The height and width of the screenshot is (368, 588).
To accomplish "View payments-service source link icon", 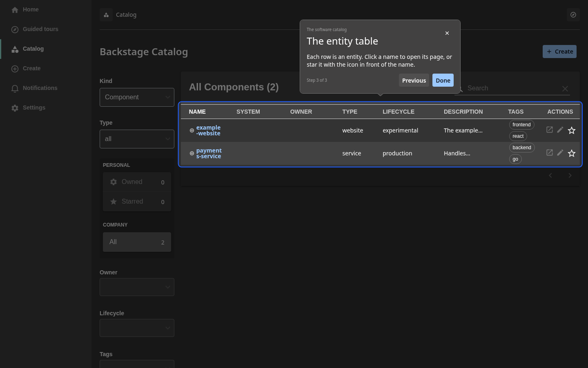I will [x=550, y=153].
